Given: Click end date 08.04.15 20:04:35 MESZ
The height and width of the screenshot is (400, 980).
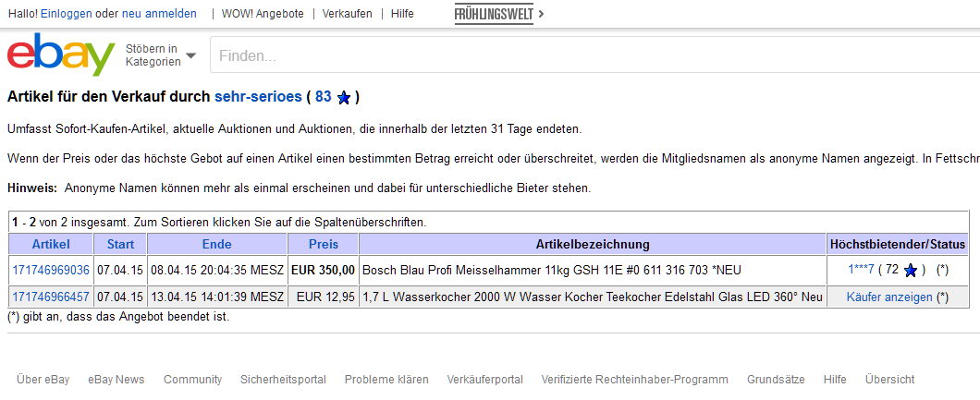Looking at the screenshot, I should tap(217, 270).
